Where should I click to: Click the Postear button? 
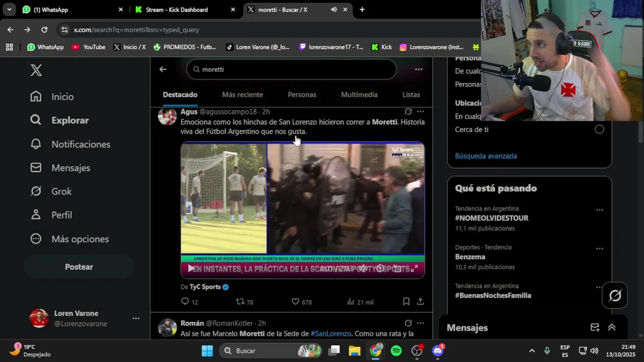pyautogui.click(x=79, y=267)
